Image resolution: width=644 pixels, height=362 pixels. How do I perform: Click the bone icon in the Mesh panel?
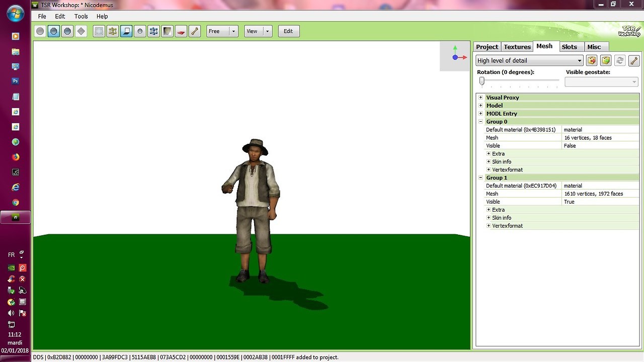coord(634,60)
